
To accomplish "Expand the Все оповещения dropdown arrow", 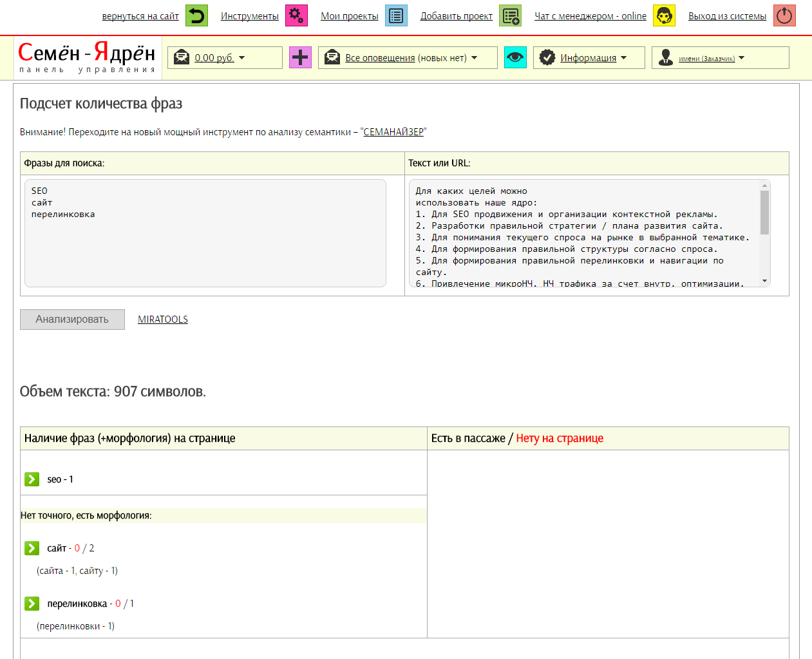I will click(x=475, y=58).
